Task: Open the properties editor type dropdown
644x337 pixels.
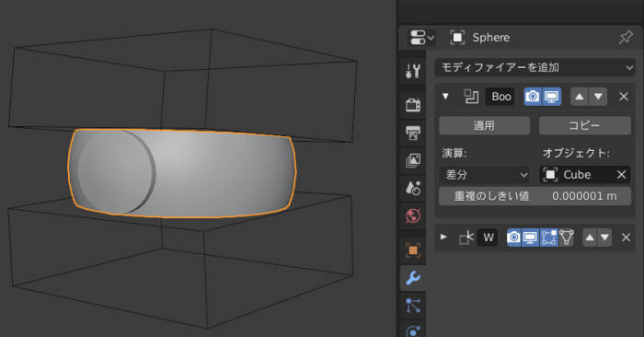Action: pyautogui.click(x=421, y=38)
